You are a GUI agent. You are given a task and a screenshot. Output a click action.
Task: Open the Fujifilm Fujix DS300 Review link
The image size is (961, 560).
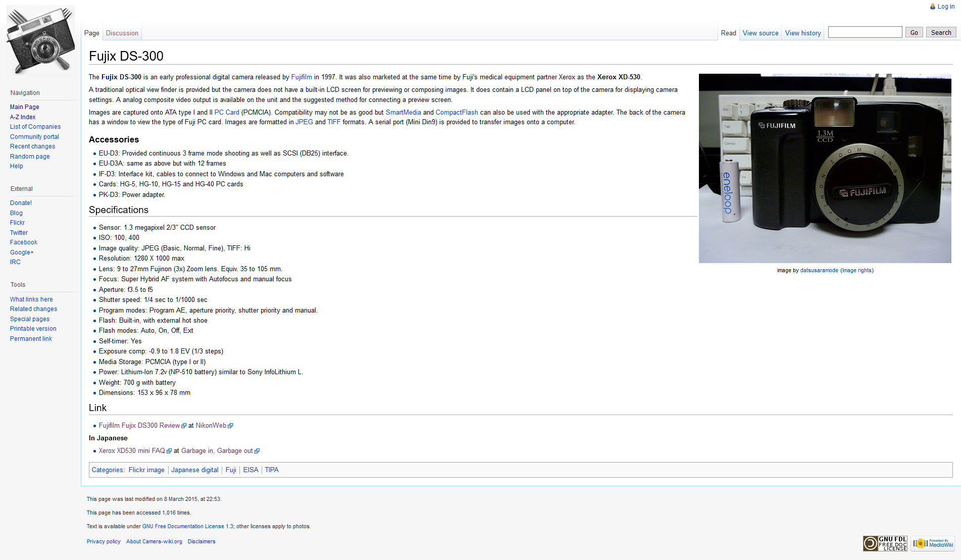coord(139,426)
